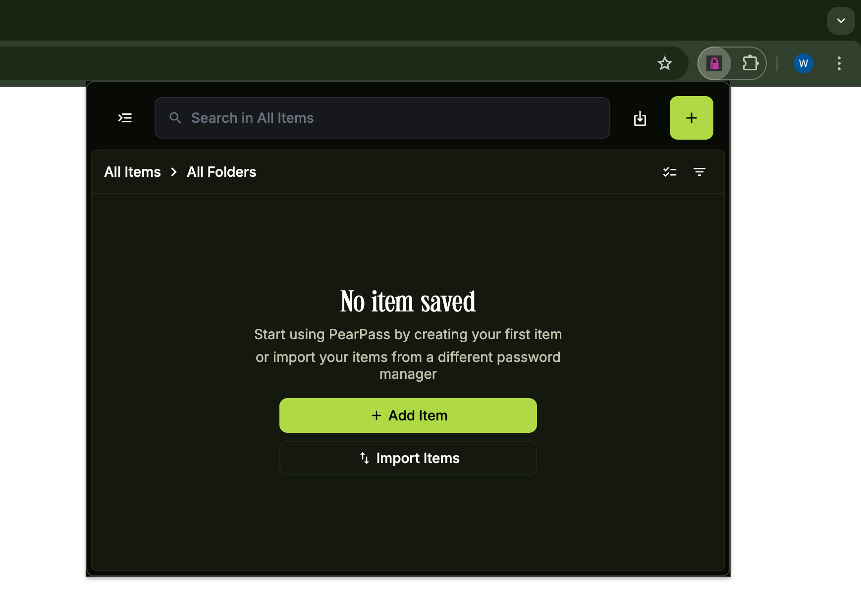Open the browser Extensions puzzle icon
Screen dimensions: 861x616
tap(750, 63)
